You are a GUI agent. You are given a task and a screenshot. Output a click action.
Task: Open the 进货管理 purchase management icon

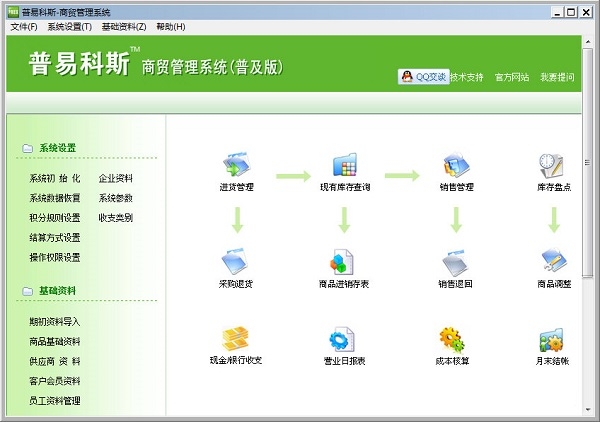click(236, 165)
